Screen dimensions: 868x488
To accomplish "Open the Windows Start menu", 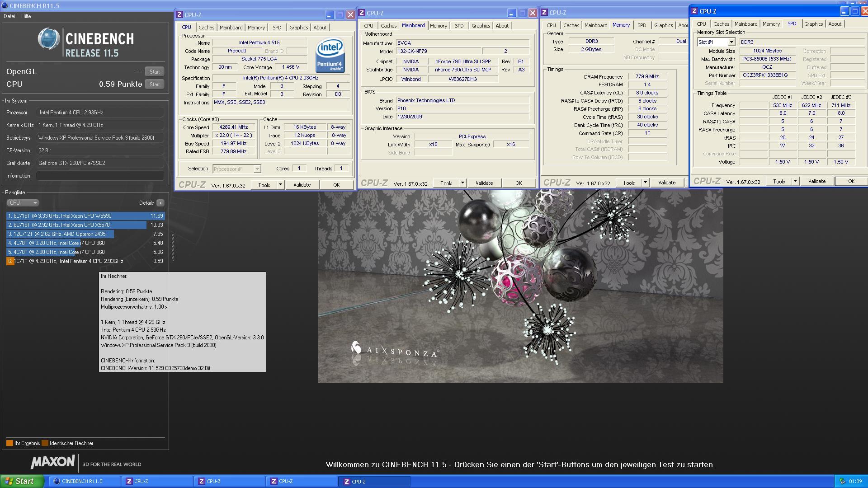I will 22,481.
